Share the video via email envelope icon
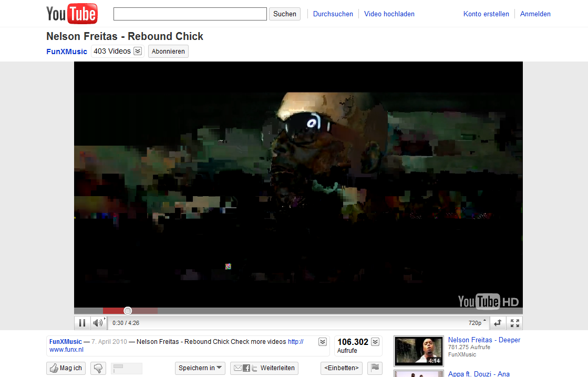 click(x=238, y=368)
